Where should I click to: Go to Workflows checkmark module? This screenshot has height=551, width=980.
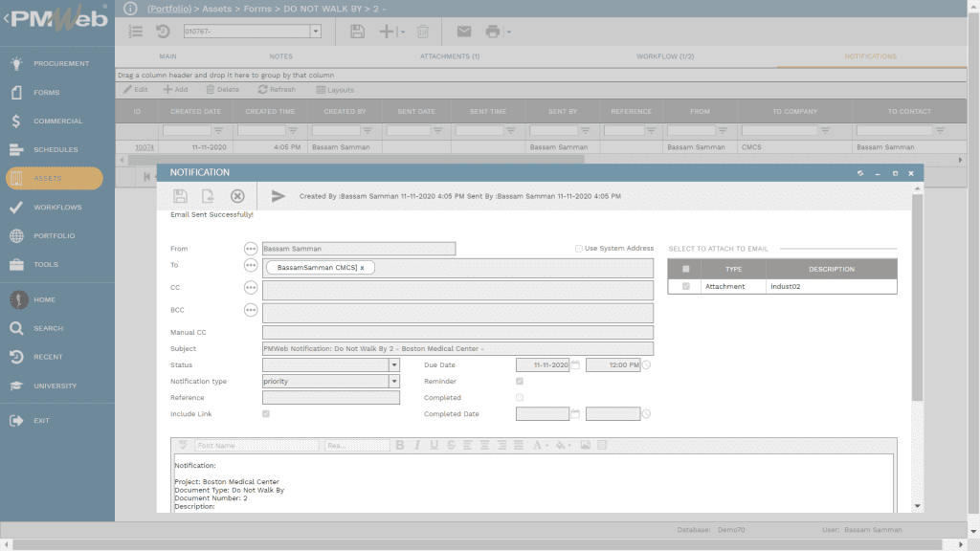(x=46, y=207)
